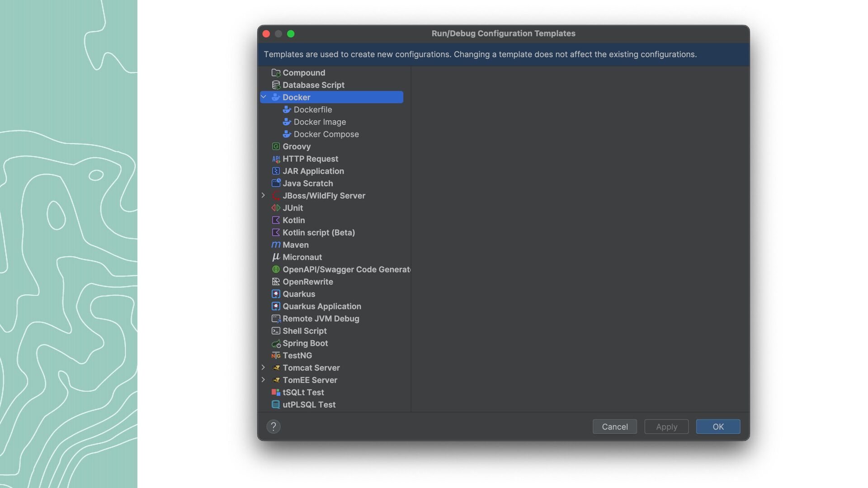Select the Quarkus Application template

click(321, 306)
